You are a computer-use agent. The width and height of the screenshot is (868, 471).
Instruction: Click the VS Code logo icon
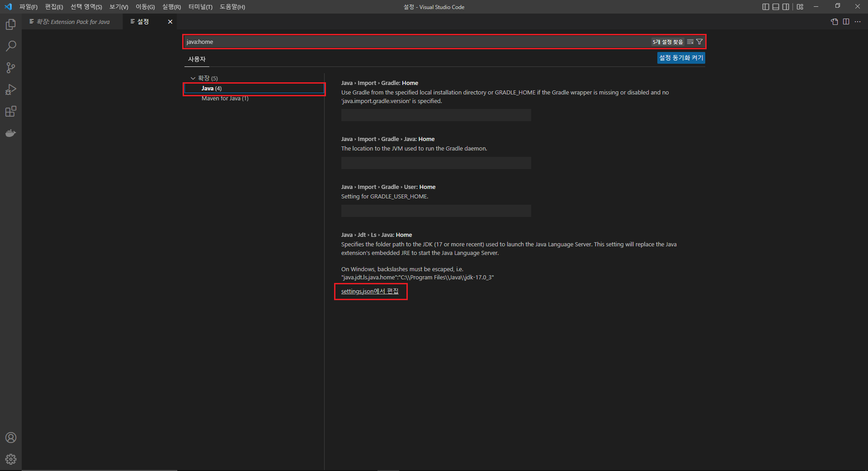8,7
